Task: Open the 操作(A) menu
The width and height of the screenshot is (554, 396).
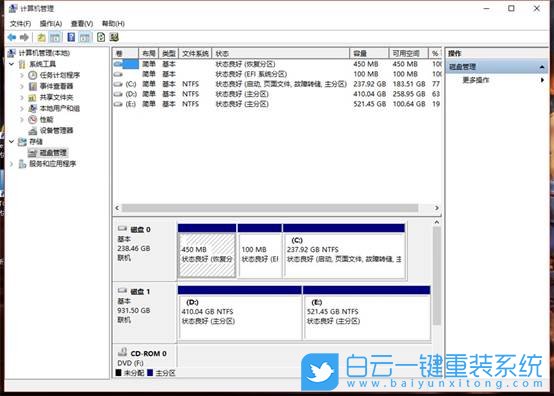Action: (51, 24)
